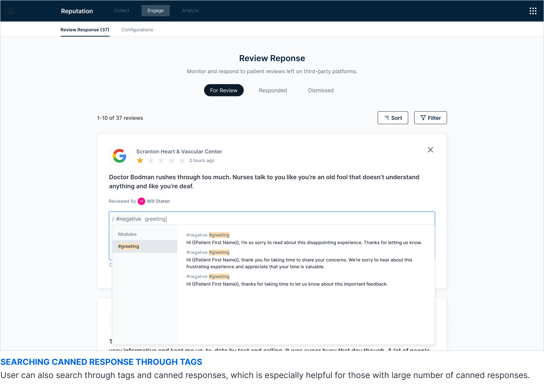Pick the 'important feedback' canned response
Viewport: 544px width, 392px height.
pyautogui.click(x=287, y=284)
